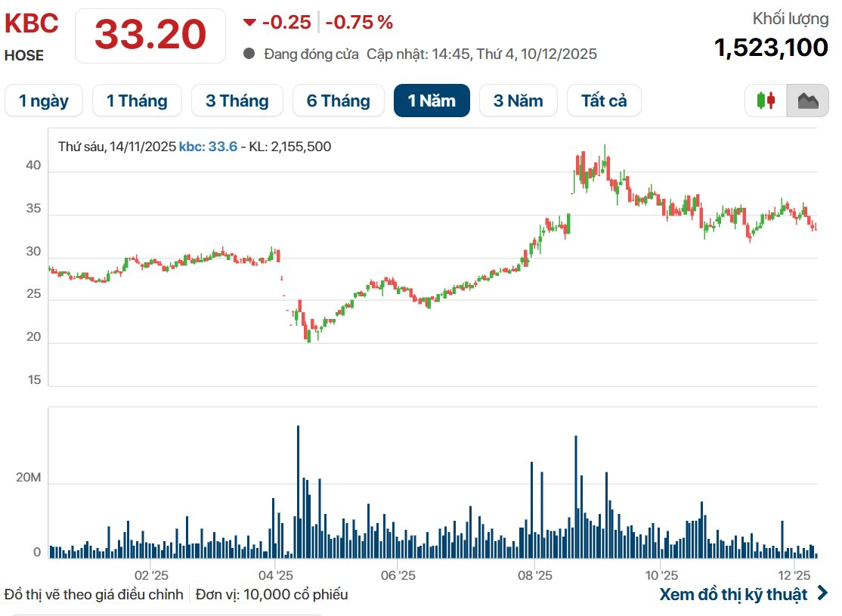Screen dimensions: 842x616
Task: Click the Khối lượng value 1,523,100
Action: (771, 48)
